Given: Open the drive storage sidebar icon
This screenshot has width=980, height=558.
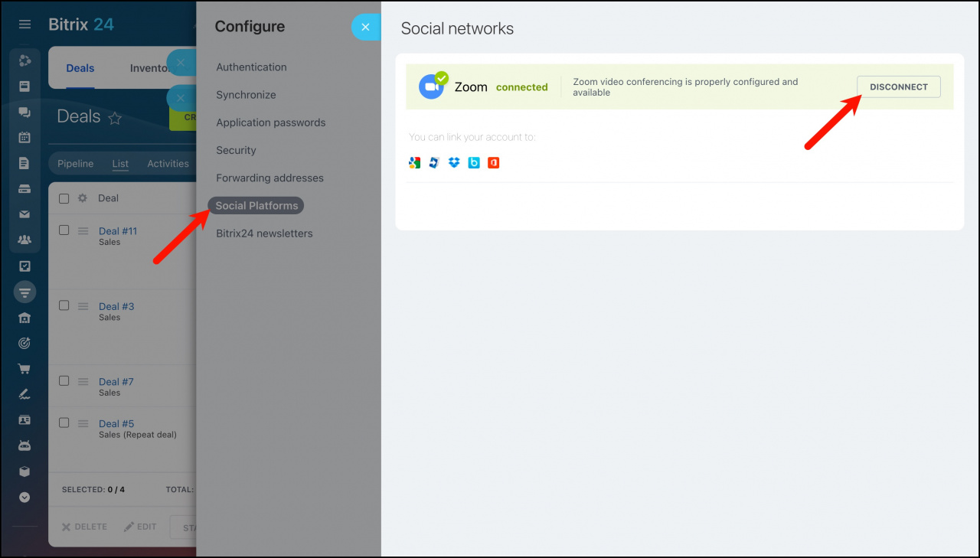Looking at the screenshot, I should 24,189.
